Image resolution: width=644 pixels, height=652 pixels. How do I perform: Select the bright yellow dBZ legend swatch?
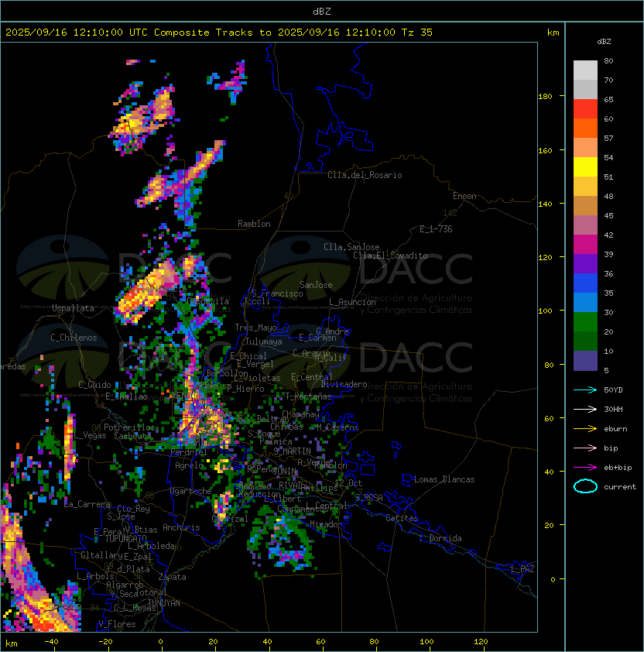tap(585, 166)
